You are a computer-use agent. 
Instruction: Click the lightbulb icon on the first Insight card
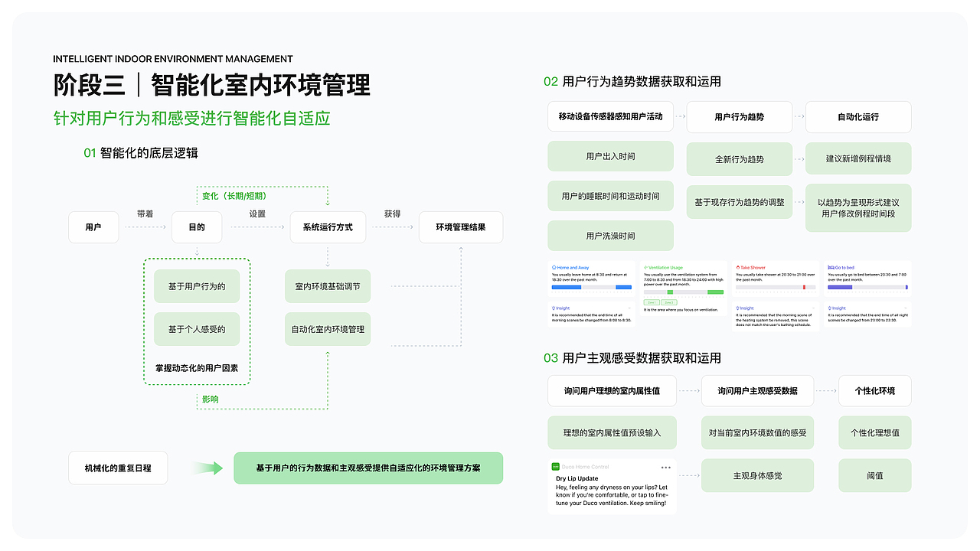(554, 308)
